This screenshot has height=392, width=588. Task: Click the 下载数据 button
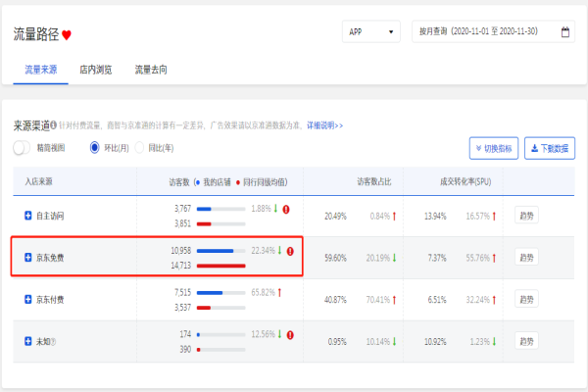[x=550, y=148]
